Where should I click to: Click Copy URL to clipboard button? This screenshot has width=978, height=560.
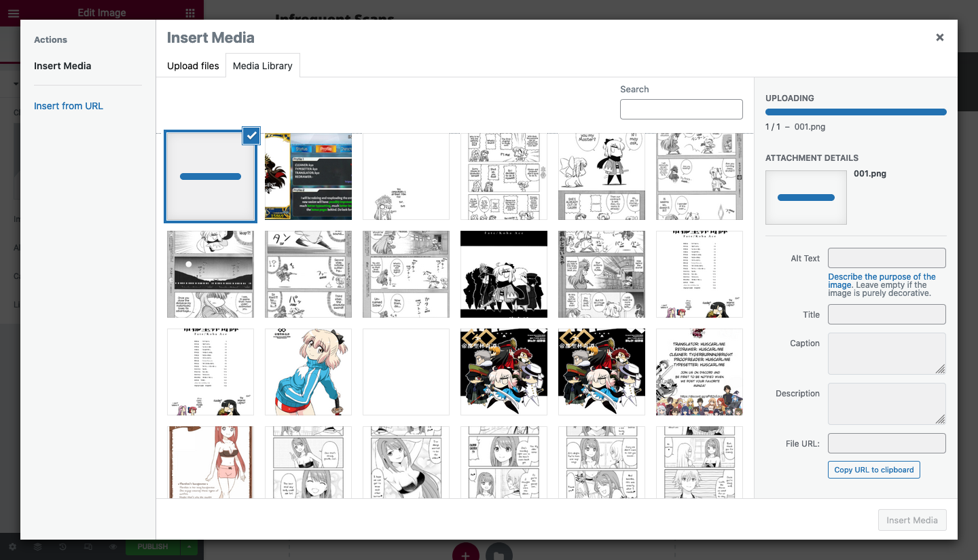tap(874, 470)
